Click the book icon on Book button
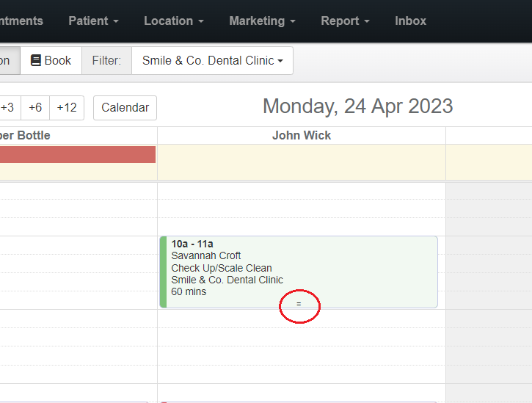Screen dimensions: 532x403 click(x=35, y=61)
